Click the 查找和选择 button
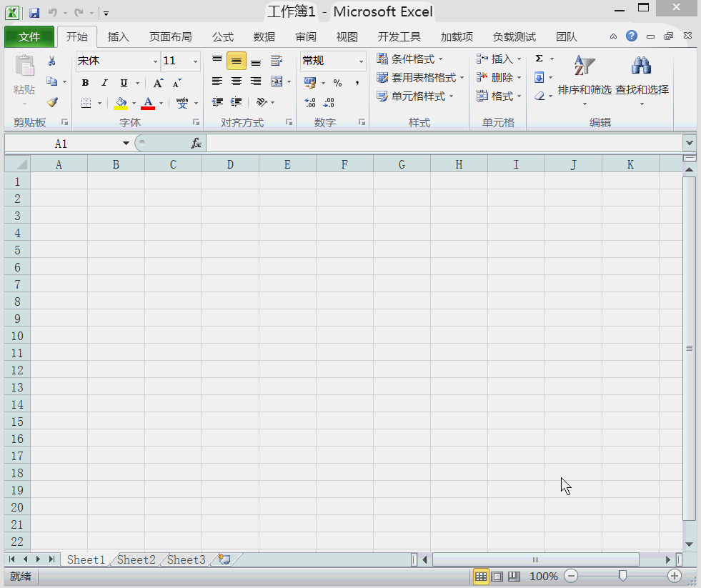701x588 pixels. click(642, 79)
